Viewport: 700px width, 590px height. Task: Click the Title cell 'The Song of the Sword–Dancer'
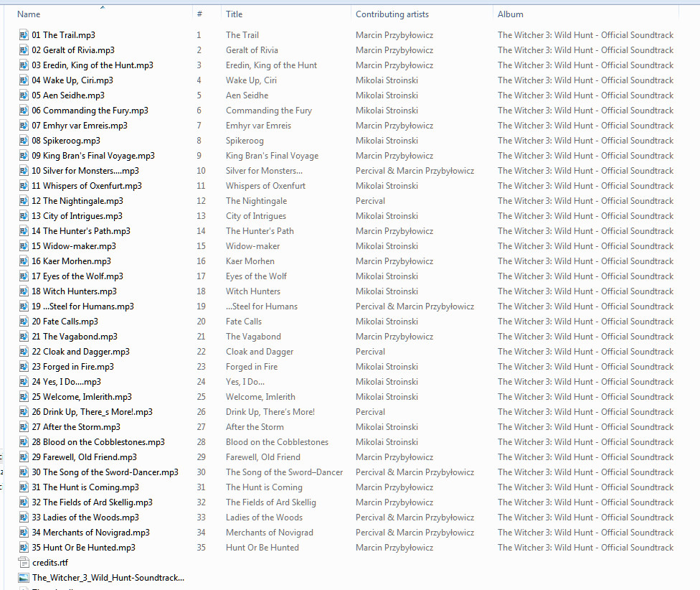(x=284, y=472)
